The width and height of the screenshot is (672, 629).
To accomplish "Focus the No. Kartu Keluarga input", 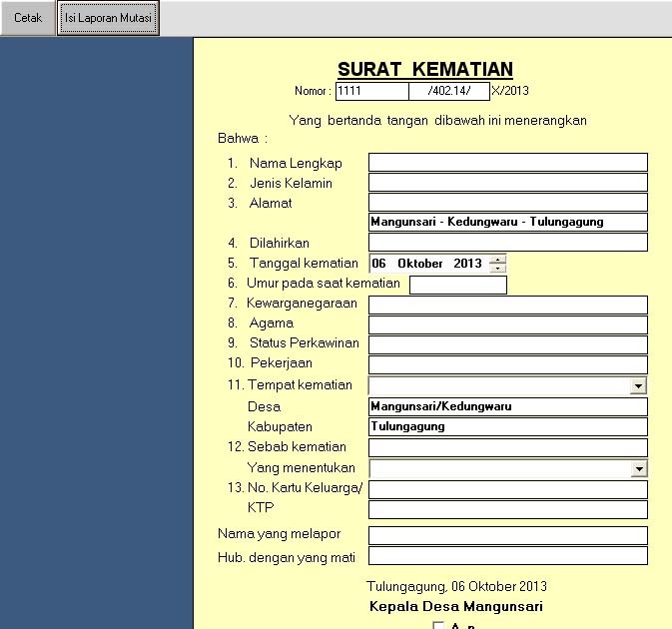I will pos(508,489).
